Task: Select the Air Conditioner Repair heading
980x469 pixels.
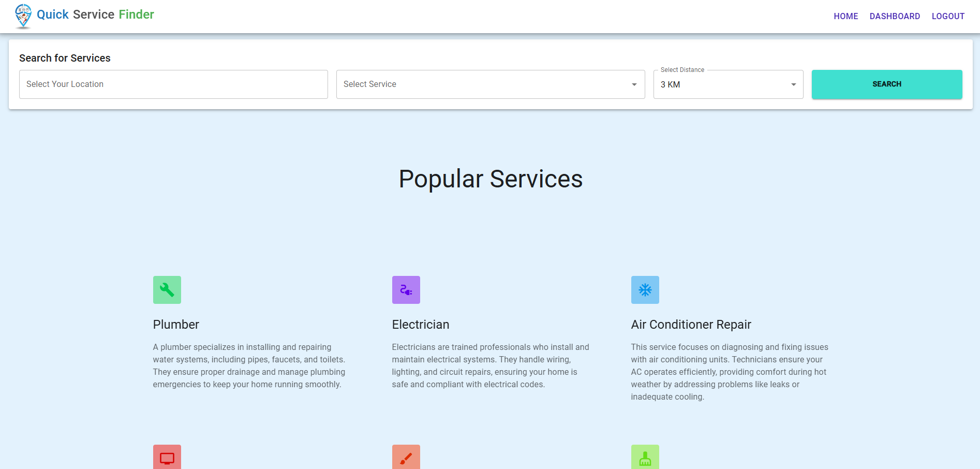Action: (x=691, y=325)
